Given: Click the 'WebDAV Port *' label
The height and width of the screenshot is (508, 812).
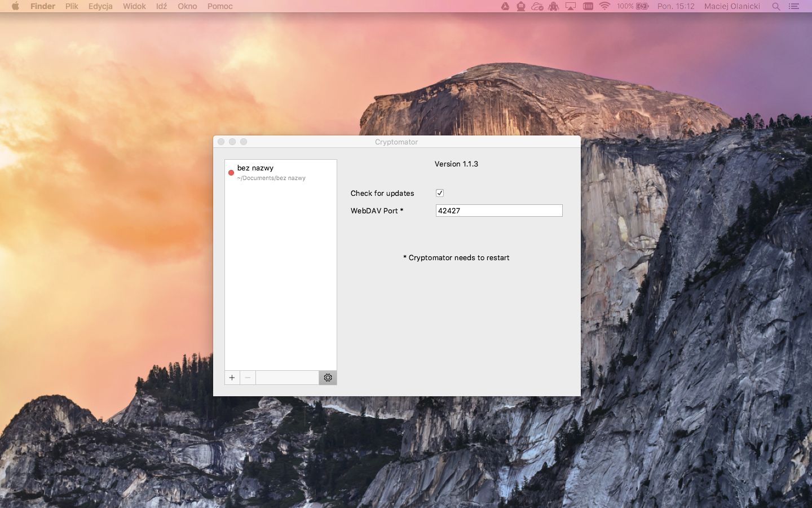Looking at the screenshot, I should pyautogui.click(x=377, y=211).
